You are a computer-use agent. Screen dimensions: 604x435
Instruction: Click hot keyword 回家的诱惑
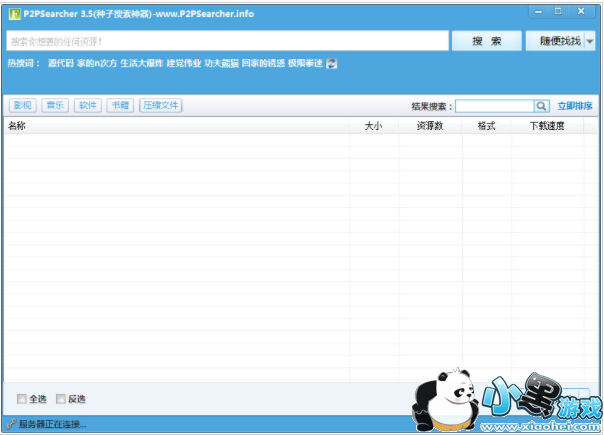(263, 63)
